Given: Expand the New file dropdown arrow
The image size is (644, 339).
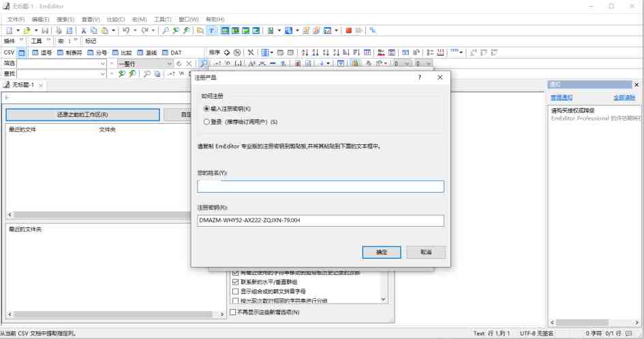Looking at the screenshot, I should (18, 31).
